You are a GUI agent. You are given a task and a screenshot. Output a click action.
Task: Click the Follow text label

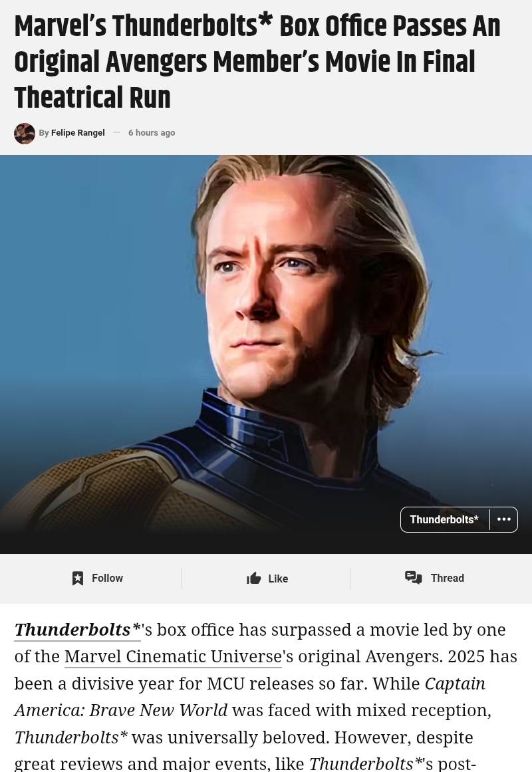click(107, 578)
